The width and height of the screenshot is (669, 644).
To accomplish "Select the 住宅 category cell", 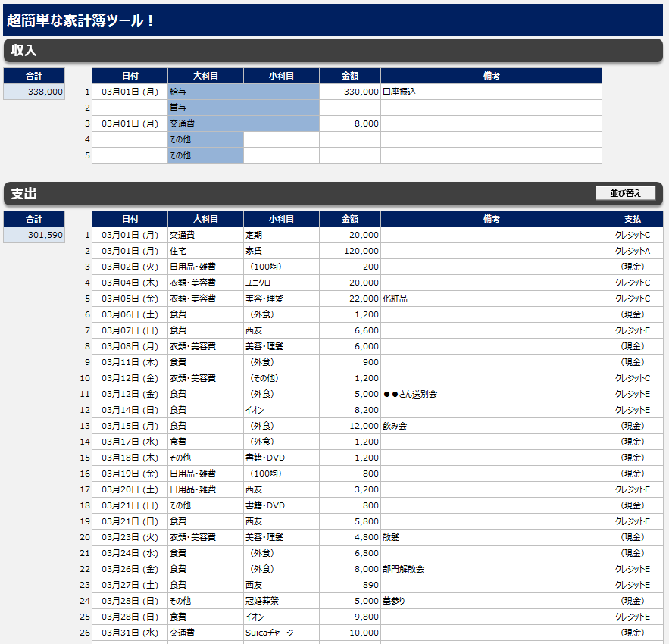I will coord(205,251).
